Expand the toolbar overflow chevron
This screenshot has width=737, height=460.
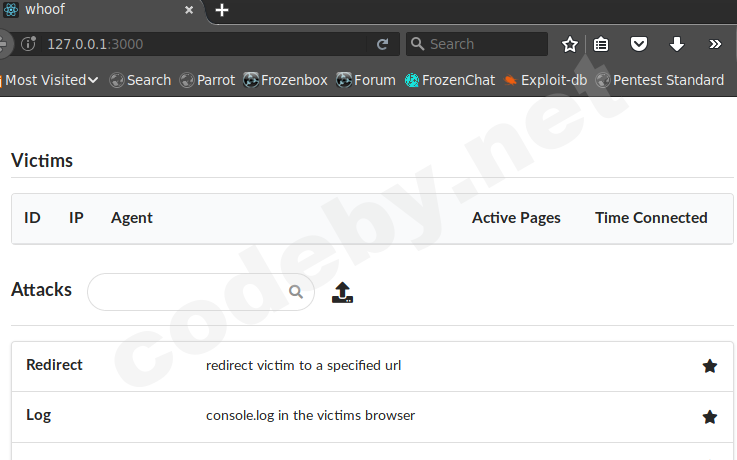click(715, 44)
